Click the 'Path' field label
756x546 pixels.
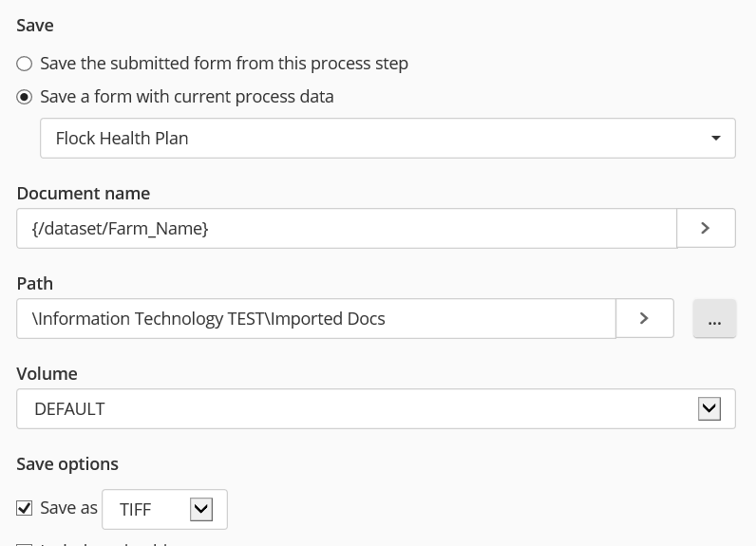pyautogui.click(x=34, y=283)
